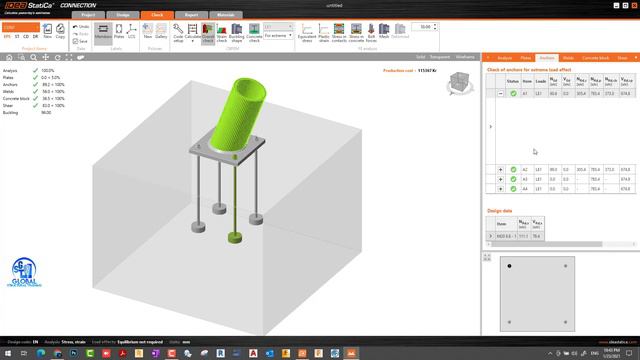Toggle LCS labels display
This screenshot has height=360, width=640.
(x=131, y=31)
